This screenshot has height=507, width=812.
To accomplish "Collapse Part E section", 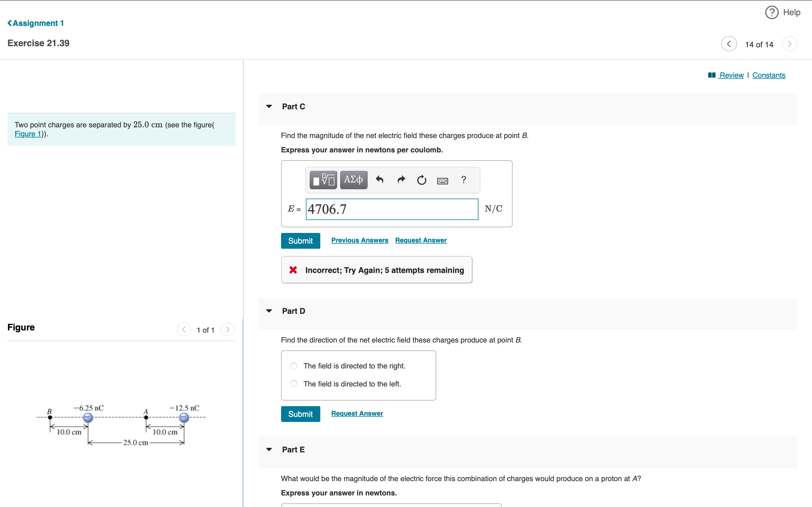I will point(269,450).
